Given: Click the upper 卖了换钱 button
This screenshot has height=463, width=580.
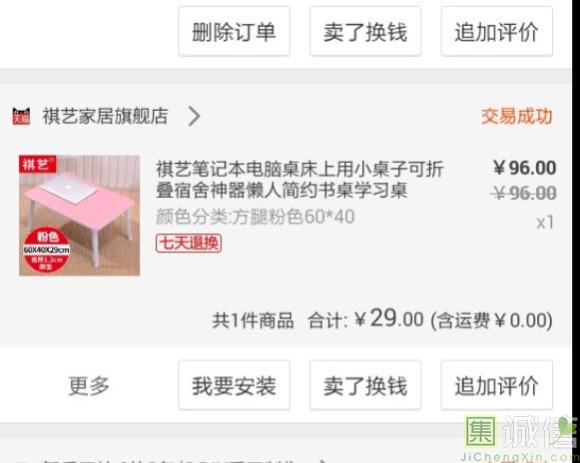Looking at the screenshot, I should coord(365,31).
